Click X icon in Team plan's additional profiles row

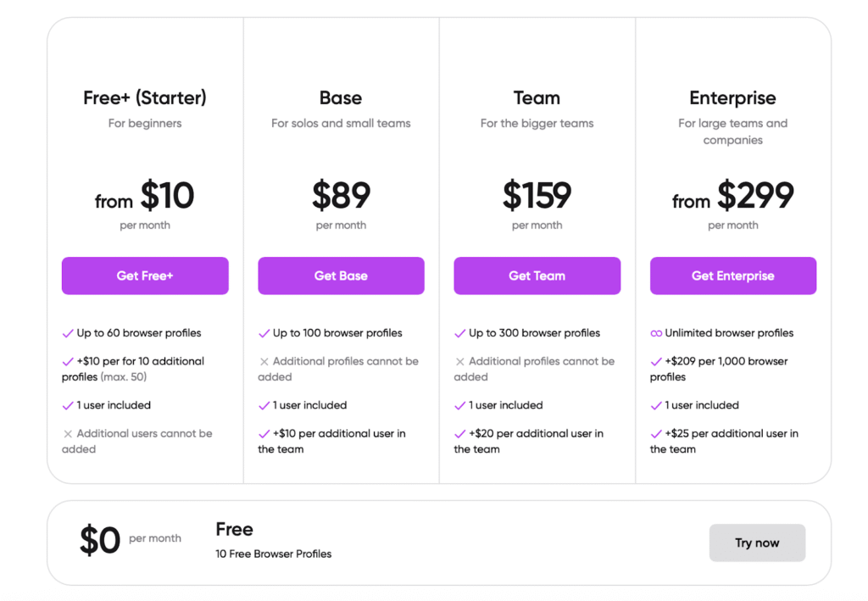459,361
